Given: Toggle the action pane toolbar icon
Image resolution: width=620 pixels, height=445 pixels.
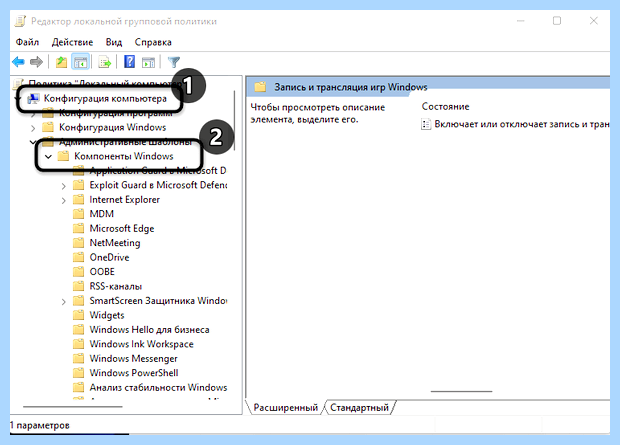Looking at the screenshot, I should pos(149,62).
